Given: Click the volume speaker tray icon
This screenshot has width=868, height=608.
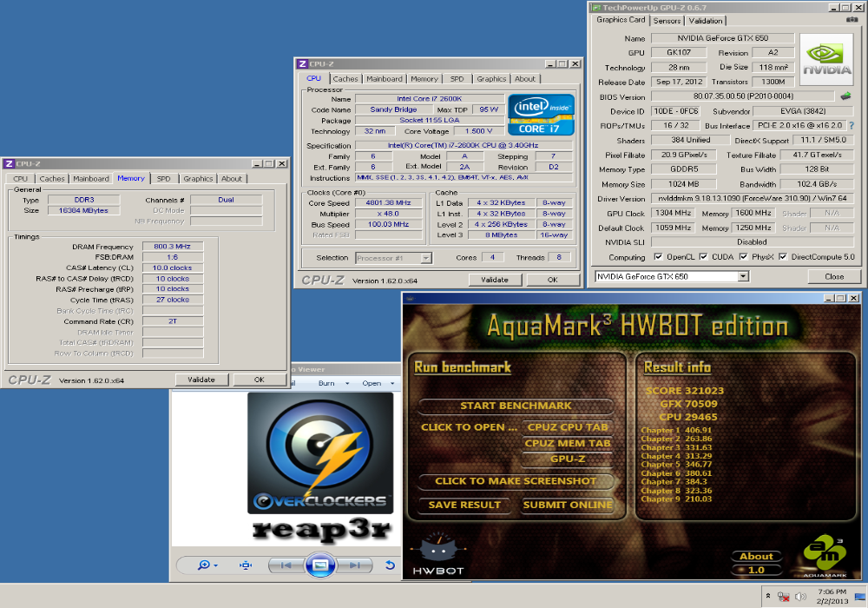Looking at the screenshot, I should [800, 597].
